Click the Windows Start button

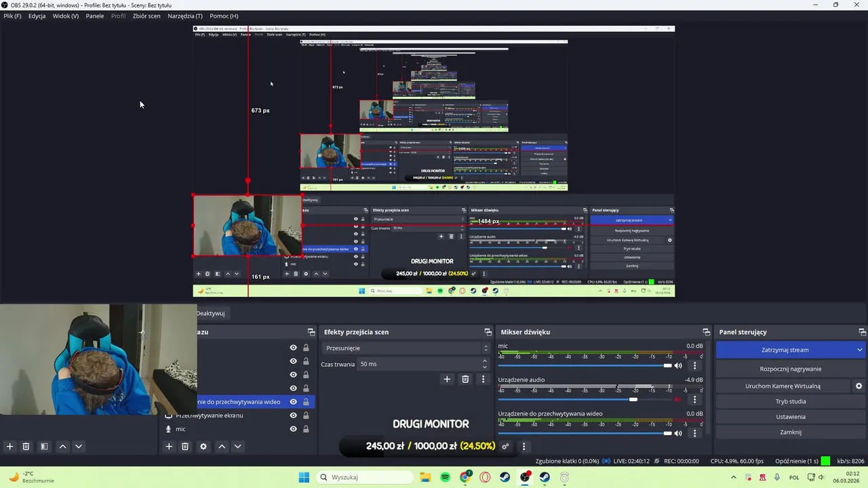pos(304,477)
